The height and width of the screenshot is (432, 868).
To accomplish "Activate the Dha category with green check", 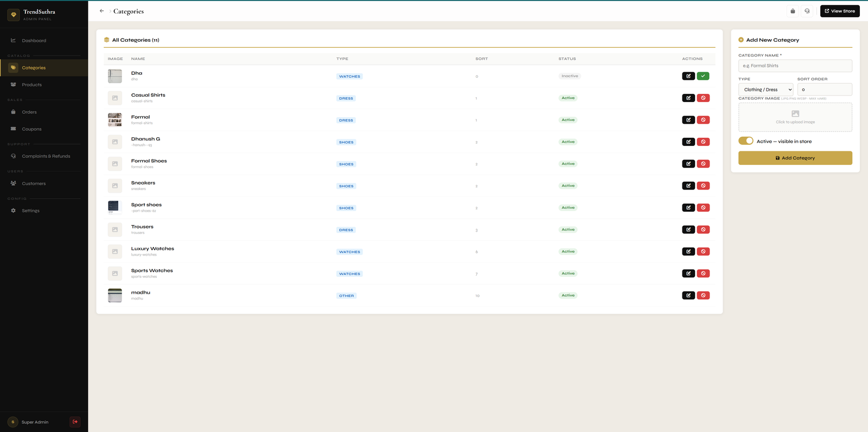I will (x=703, y=76).
